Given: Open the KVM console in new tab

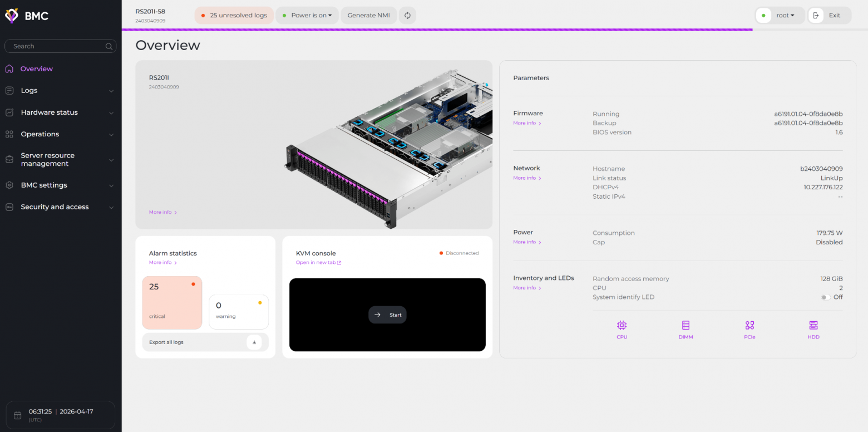Looking at the screenshot, I should [318, 263].
